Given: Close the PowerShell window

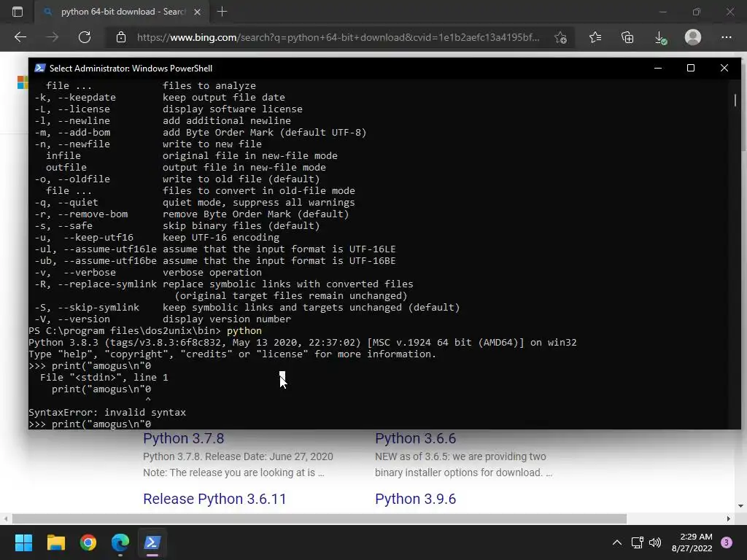Looking at the screenshot, I should [724, 68].
